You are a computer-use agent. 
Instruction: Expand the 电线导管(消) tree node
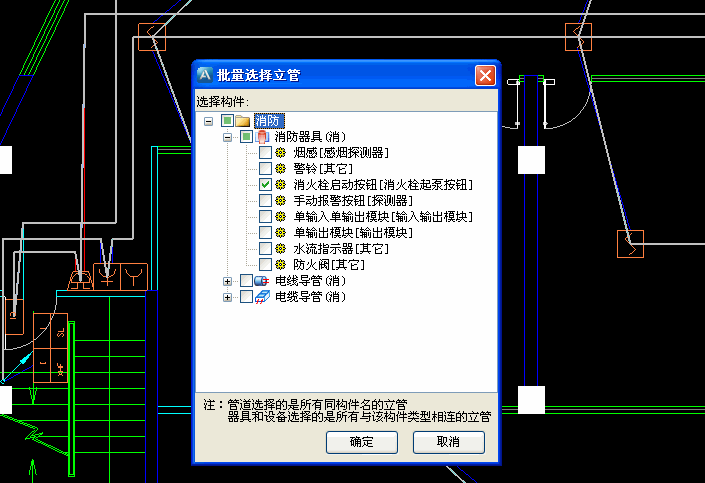(x=228, y=282)
